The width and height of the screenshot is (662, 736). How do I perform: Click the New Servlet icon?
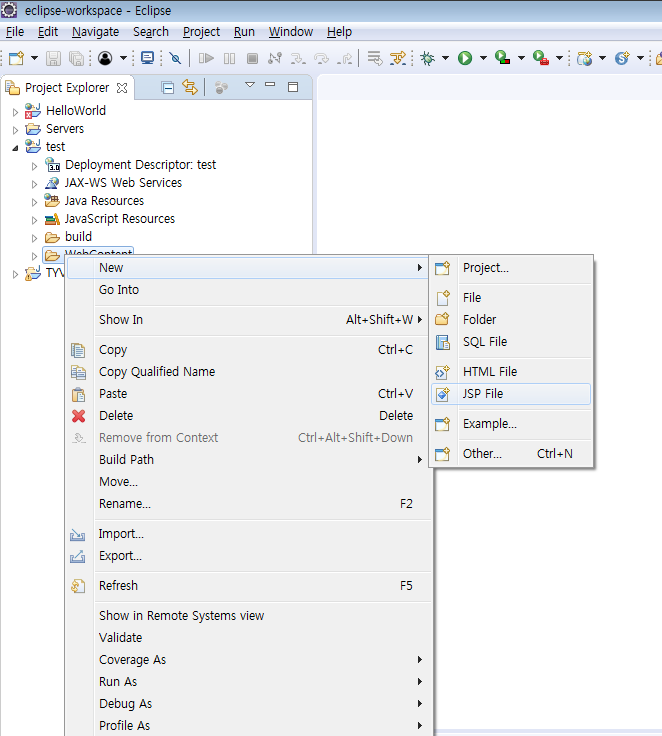click(623, 58)
